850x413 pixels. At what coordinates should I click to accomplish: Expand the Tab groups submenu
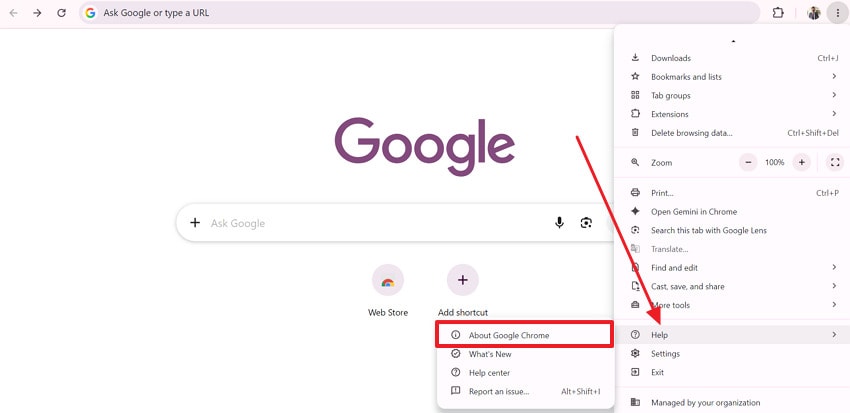pyautogui.click(x=733, y=95)
